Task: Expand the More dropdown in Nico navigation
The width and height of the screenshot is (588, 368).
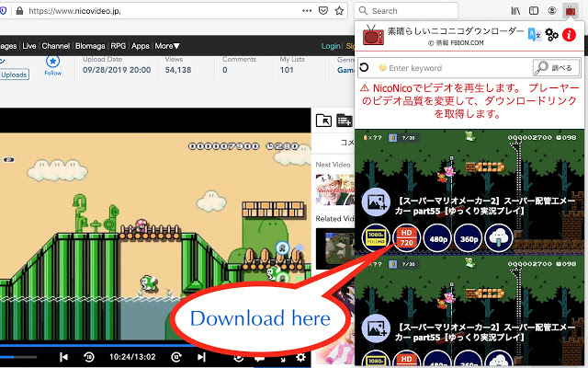Action: point(167,46)
